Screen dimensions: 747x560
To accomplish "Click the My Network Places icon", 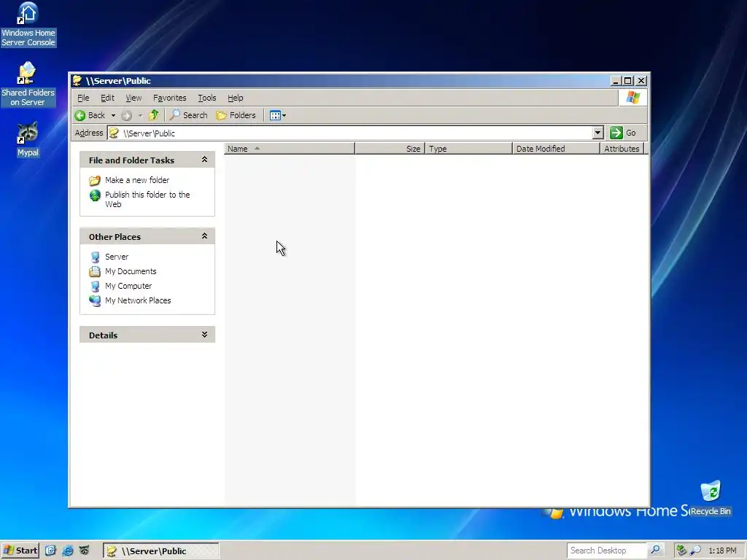I will click(95, 301).
